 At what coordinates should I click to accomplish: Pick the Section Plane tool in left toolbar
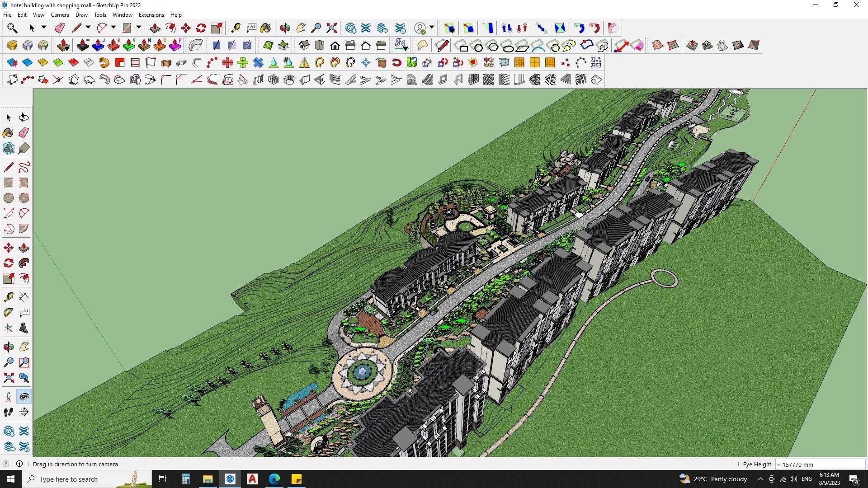point(24,412)
